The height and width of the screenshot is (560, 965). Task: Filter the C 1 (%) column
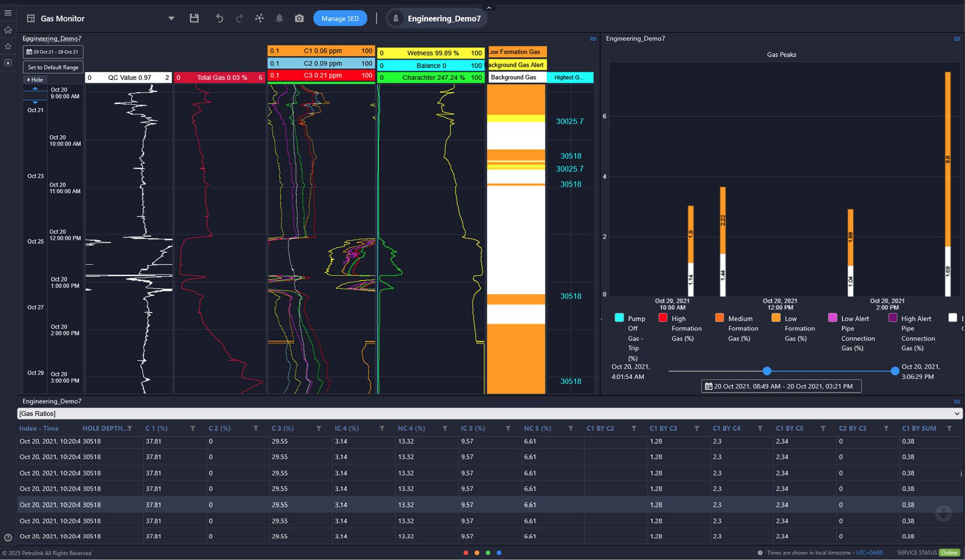click(x=193, y=429)
